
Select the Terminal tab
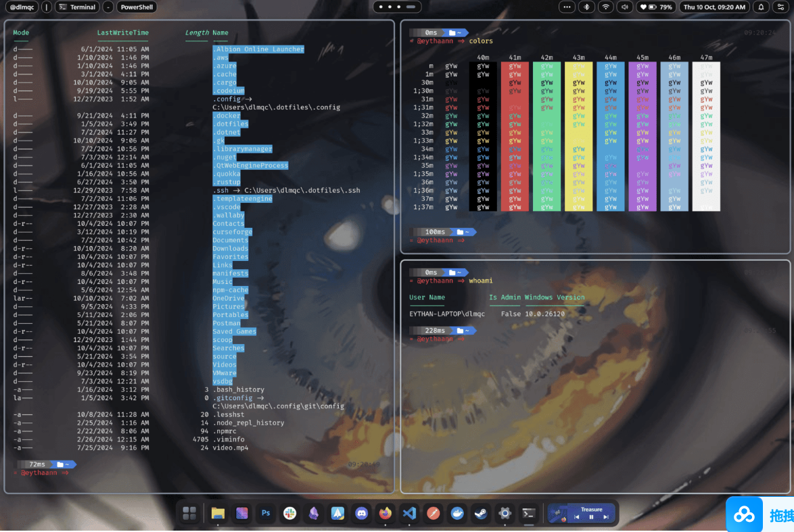[76, 7]
